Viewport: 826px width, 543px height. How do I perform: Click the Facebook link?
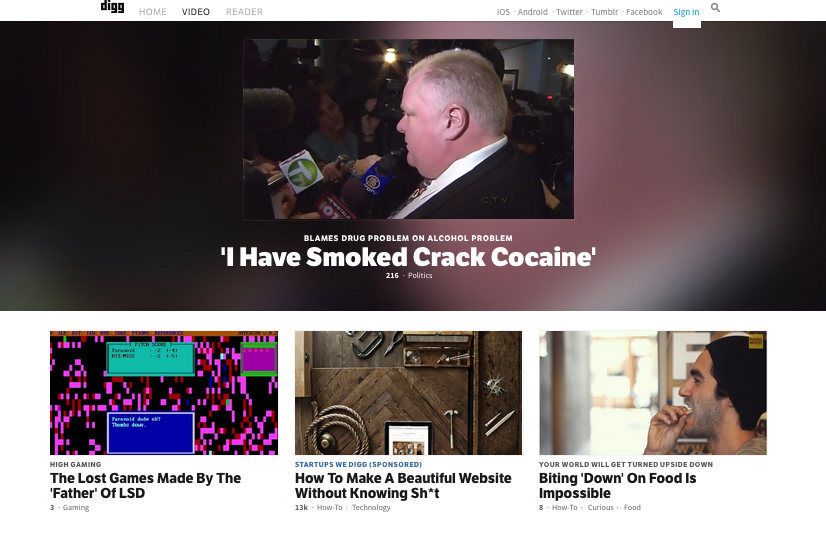(644, 12)
